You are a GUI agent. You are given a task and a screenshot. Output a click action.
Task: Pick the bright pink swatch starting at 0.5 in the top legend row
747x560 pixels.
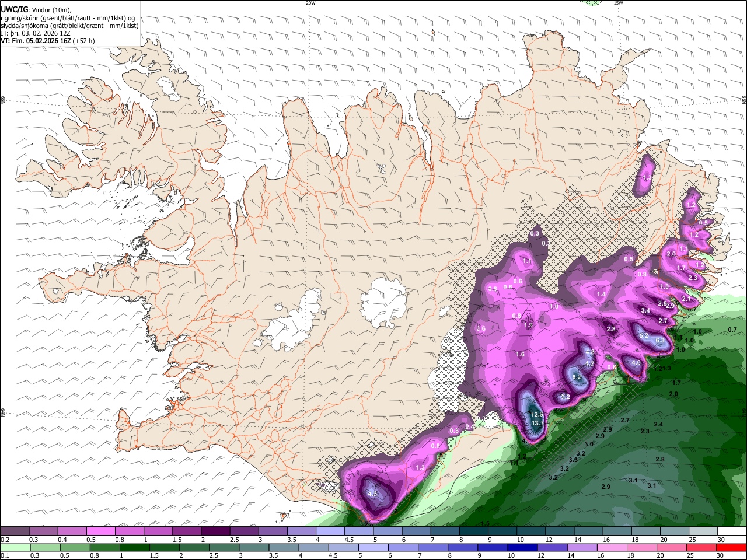(x=100, y=531)
